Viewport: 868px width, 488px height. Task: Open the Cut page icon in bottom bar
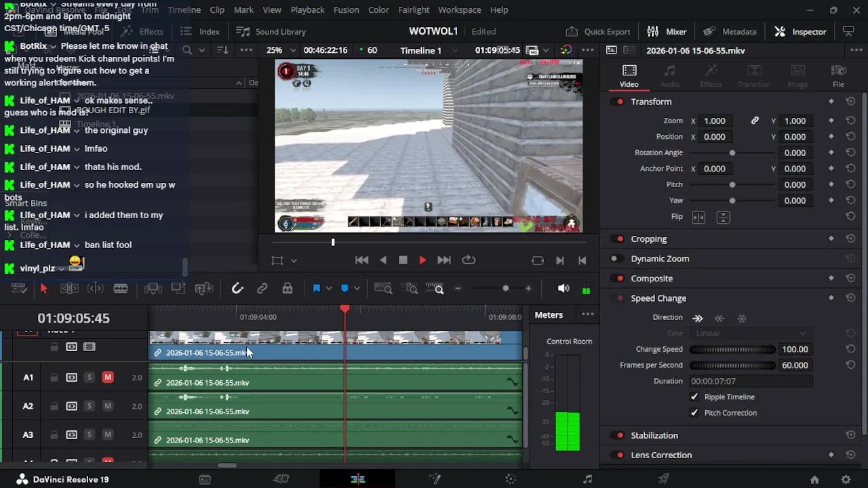(x=281, y=479)
